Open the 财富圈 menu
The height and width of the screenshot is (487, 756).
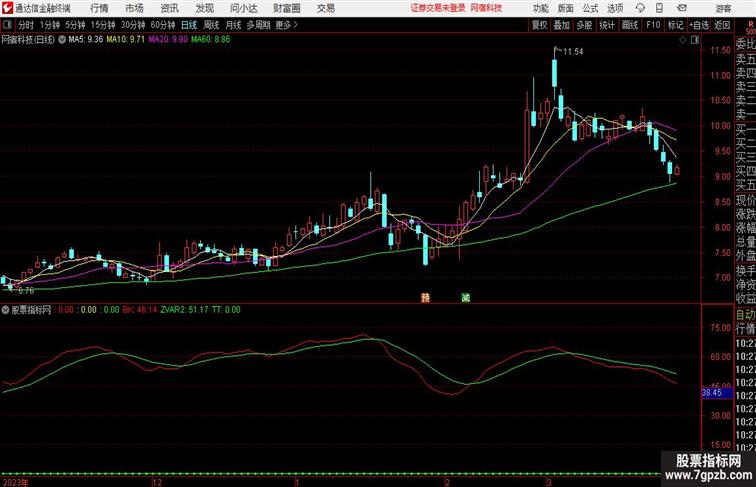tap(286, 8)
